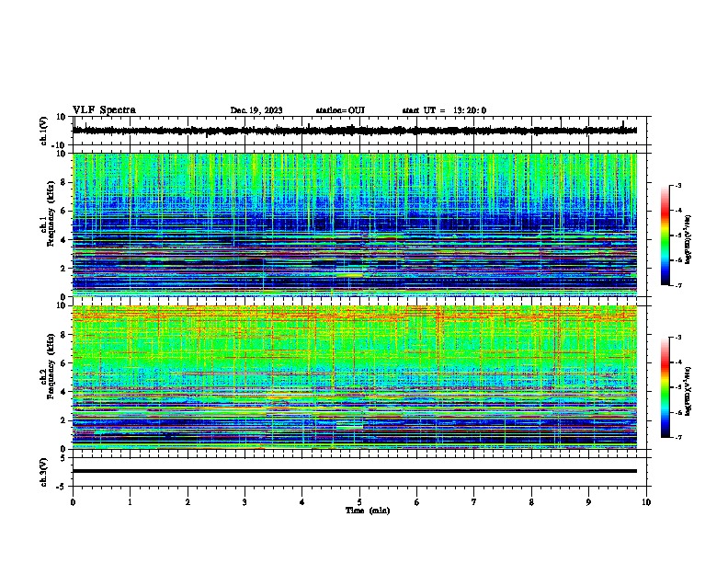Click the ch.2 color scale bar

[665, 387]
